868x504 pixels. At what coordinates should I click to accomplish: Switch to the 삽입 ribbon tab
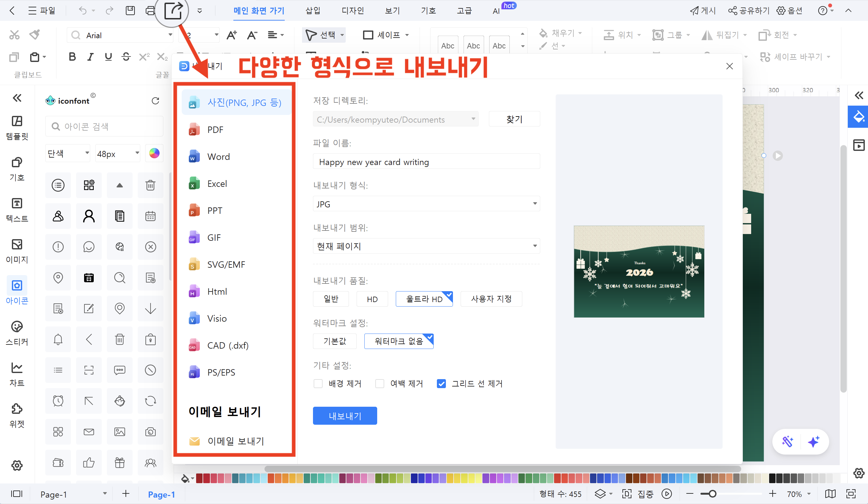tap(313, 10)
